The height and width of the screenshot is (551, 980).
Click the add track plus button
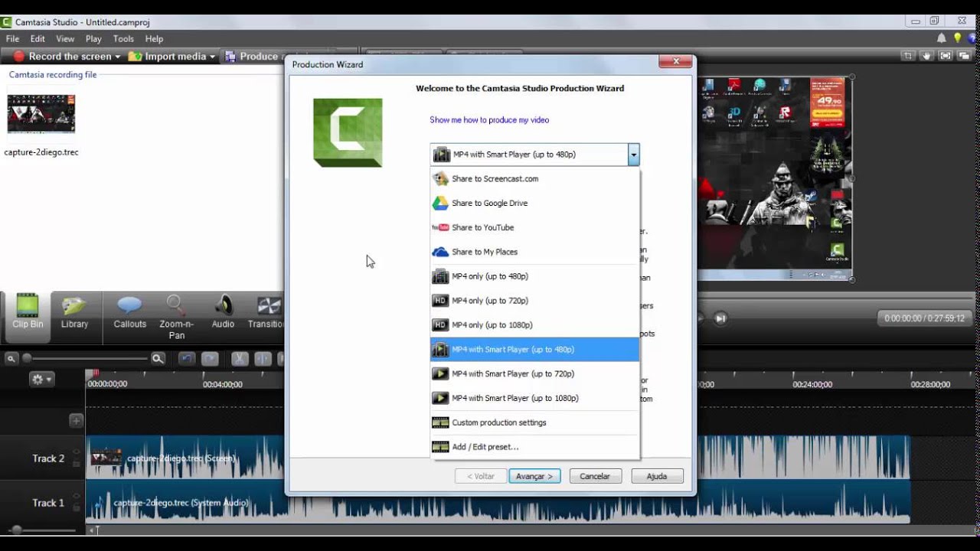click(76, 420)
